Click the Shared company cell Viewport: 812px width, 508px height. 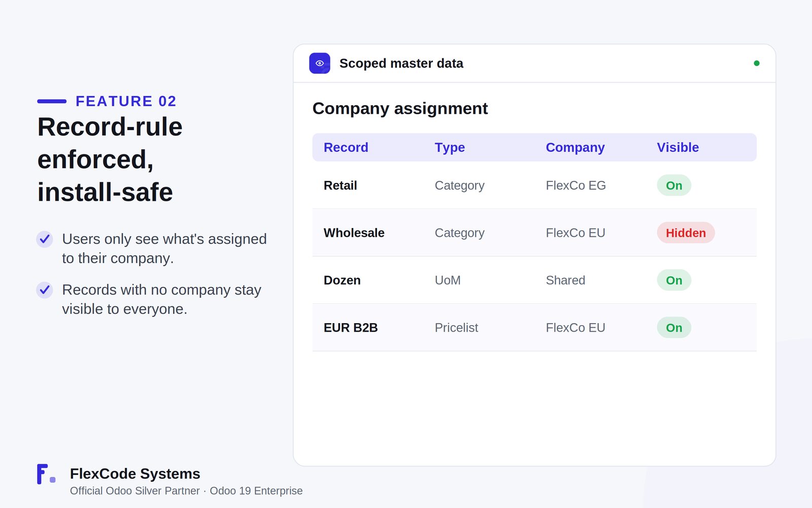[x=565, y=280]
